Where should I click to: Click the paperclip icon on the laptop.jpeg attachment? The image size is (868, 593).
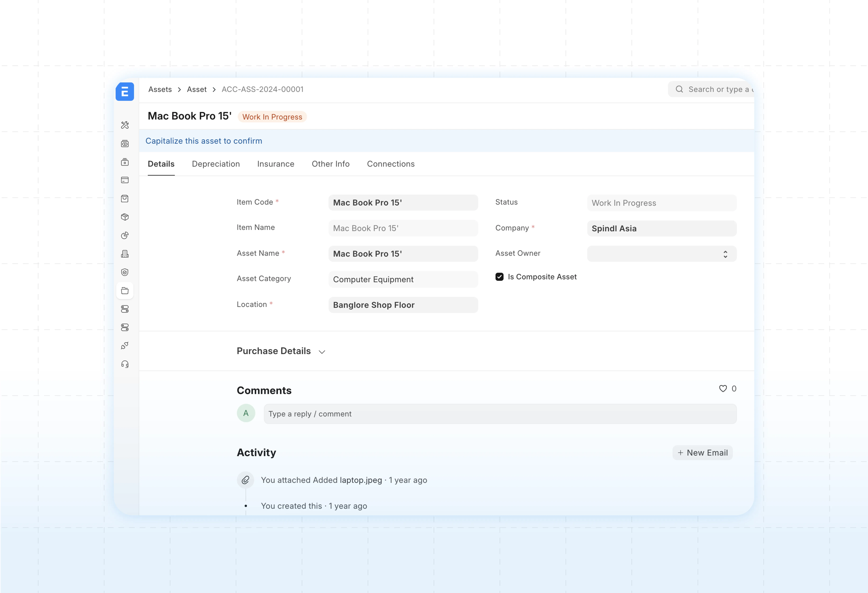(245, 480)
